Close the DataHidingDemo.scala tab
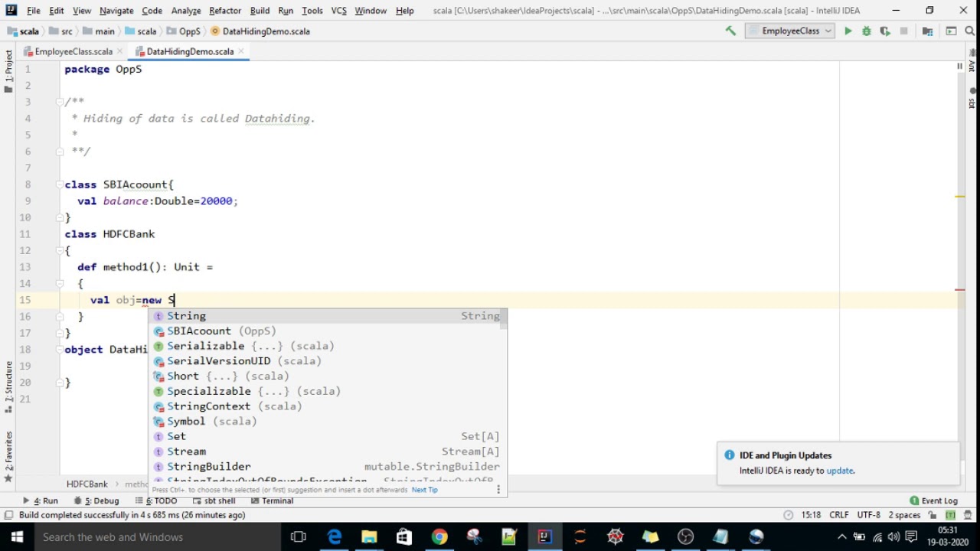 pos(241,51)
